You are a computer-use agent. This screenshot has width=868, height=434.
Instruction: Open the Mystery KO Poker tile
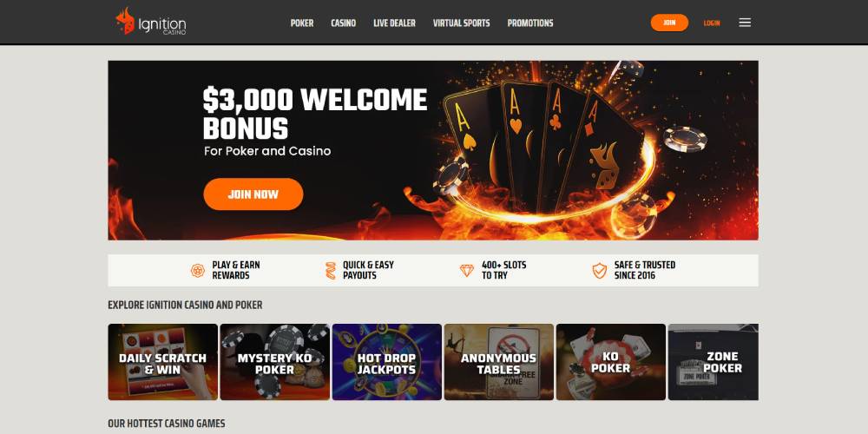[274, 362]
